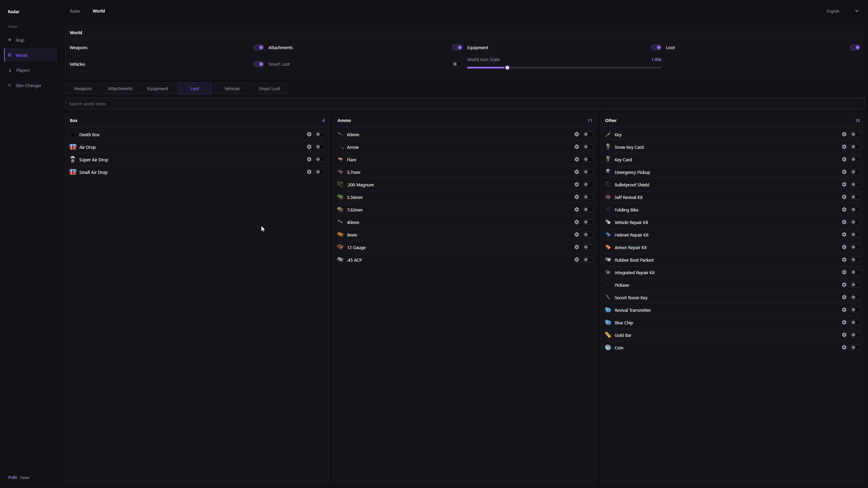Turn off the Loot master toggle

click(855, 47)
